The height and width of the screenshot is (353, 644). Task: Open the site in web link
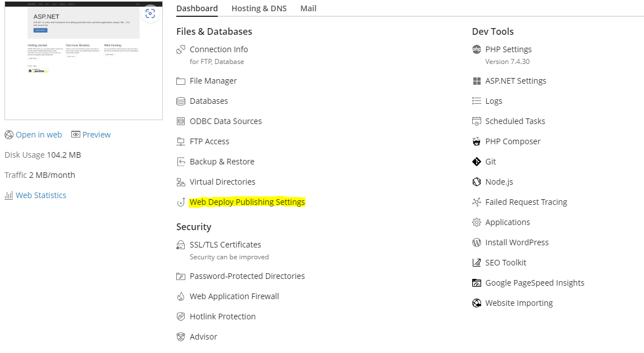coord(39,135)
